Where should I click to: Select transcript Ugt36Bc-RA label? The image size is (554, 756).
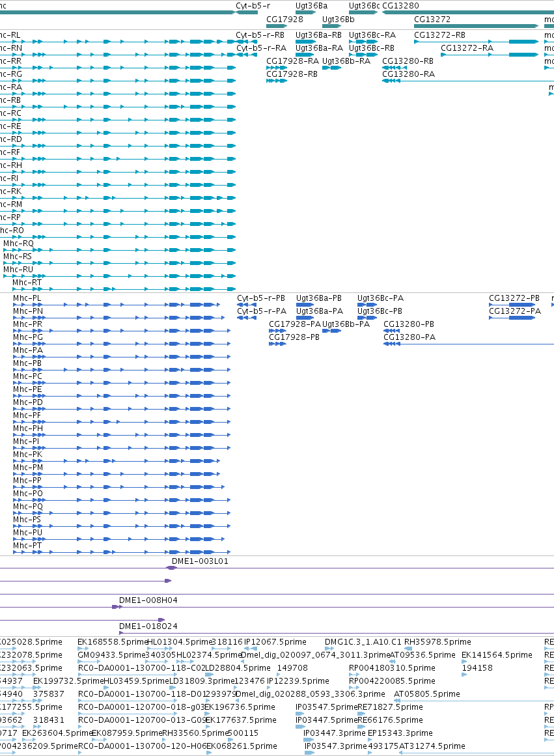click(x=372, y=35)
